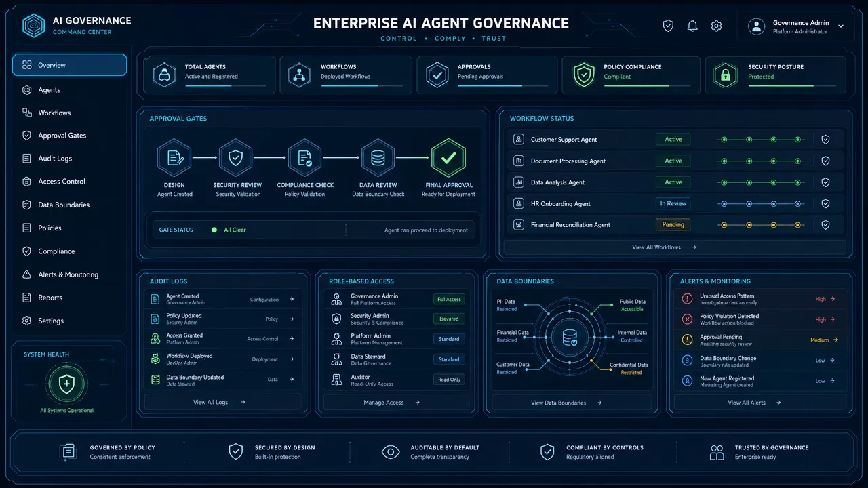Click the Settings gear in sidebar
The height and width of the screenshot is (488, 868).
pos(27,321)
